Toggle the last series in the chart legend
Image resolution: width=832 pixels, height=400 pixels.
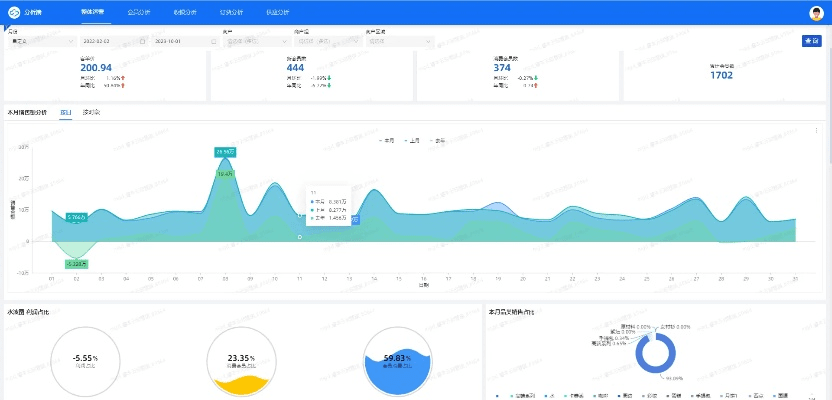coord(437,141)
